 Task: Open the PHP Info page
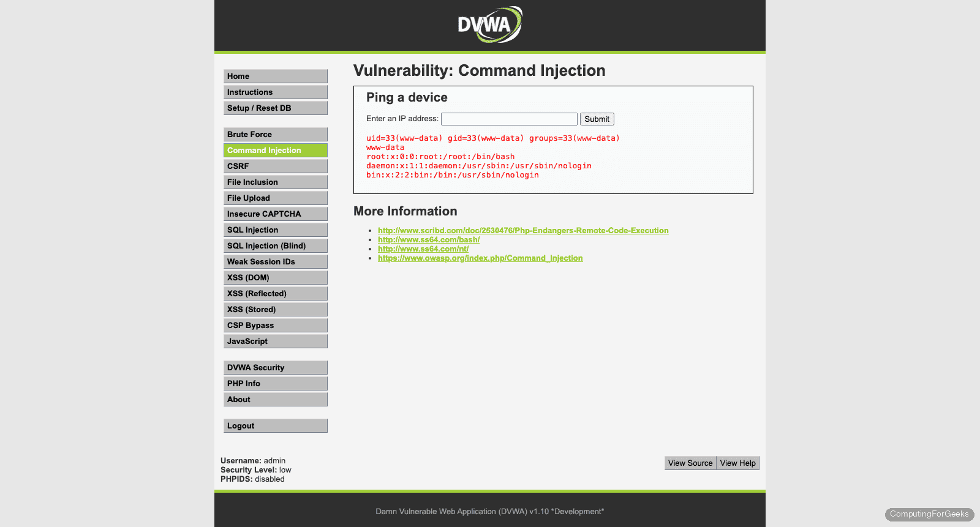click(x=276, y=384)
